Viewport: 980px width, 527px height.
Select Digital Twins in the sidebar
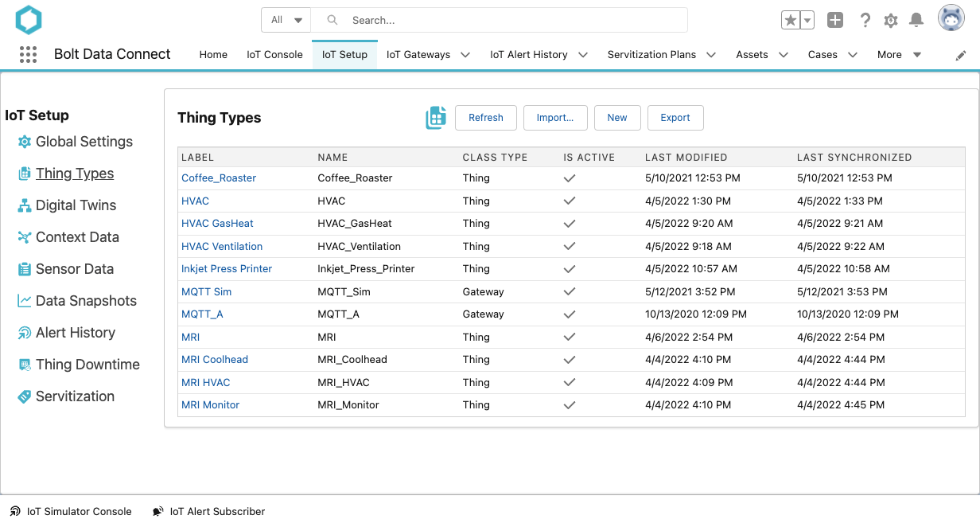pos(76,205)
